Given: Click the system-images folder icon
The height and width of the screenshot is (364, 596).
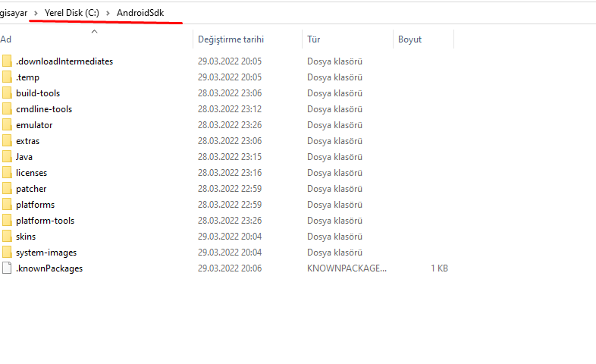Looking at the screenshot, I should [7, 253].
